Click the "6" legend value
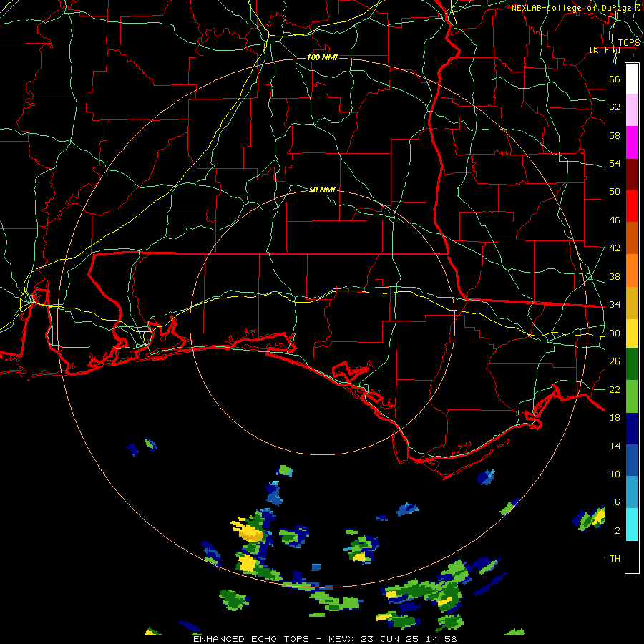Viewport: 644px width, 644px height. coord(617,502)
